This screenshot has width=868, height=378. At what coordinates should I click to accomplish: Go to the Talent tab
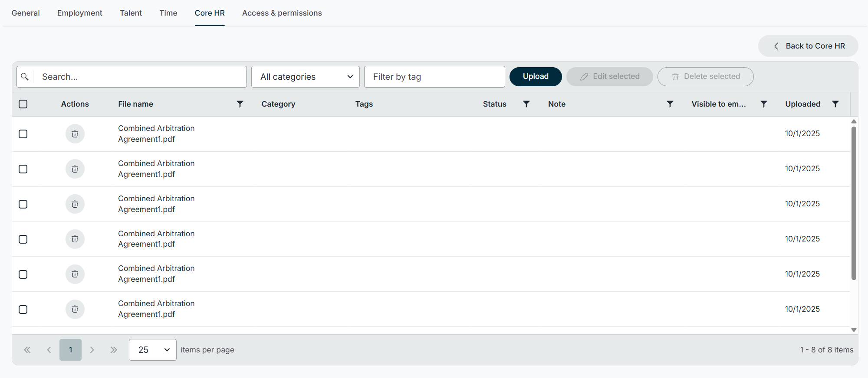131,13
